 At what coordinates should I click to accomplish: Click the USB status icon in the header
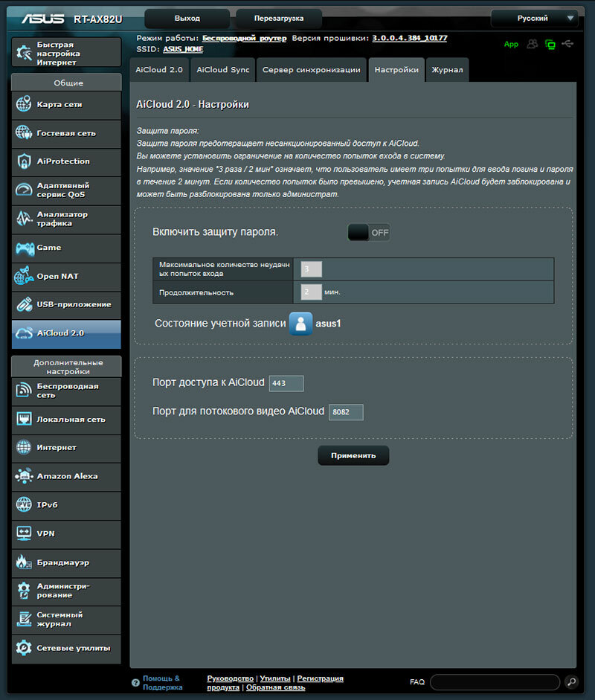click(567, 44)
